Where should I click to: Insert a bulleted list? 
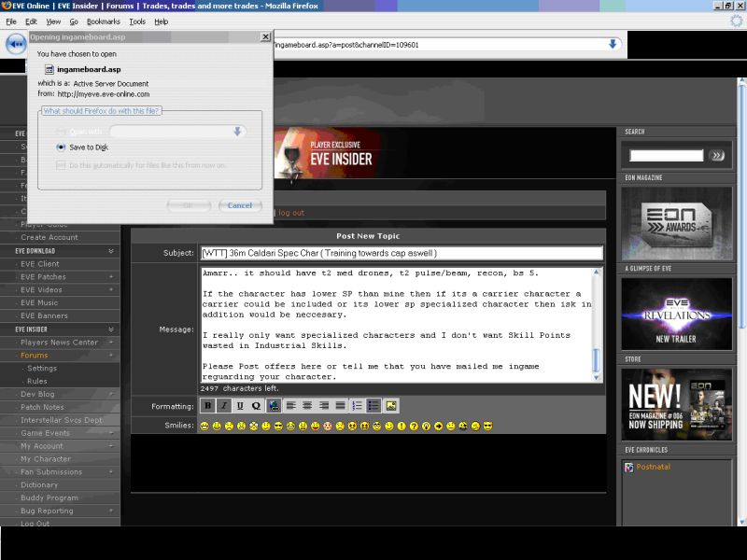pos(373,406)
